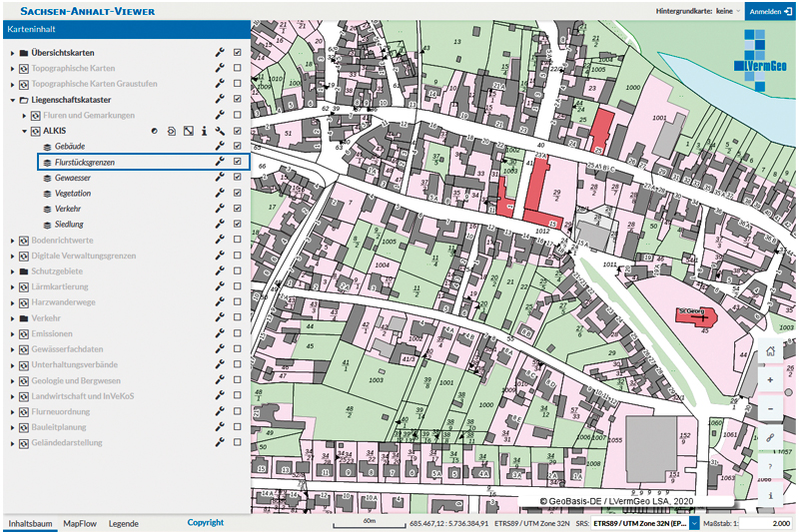Switch to the Inhaltsbaum tab
The image size is (799, 532).
[x=30, y=523]
